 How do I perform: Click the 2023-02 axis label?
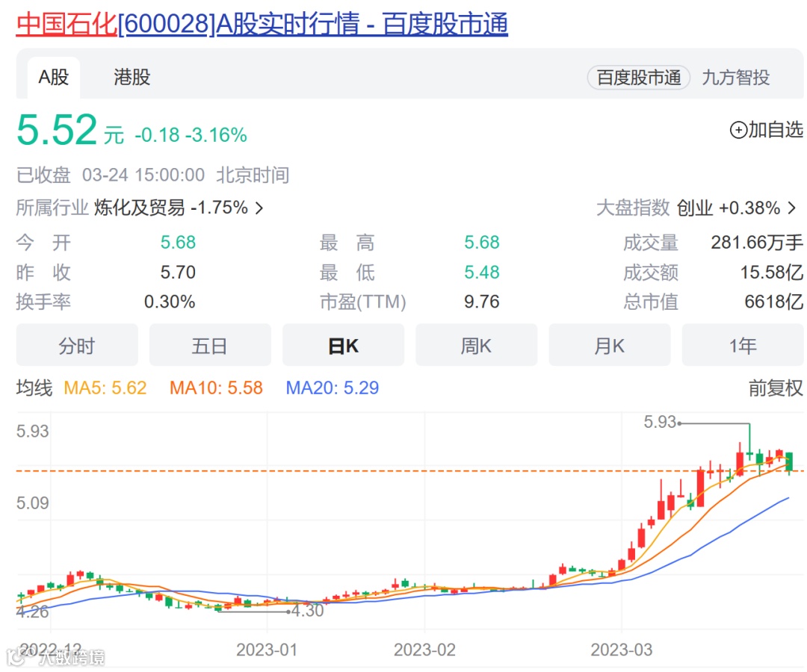pyautogui.click(x=424, y=650)
